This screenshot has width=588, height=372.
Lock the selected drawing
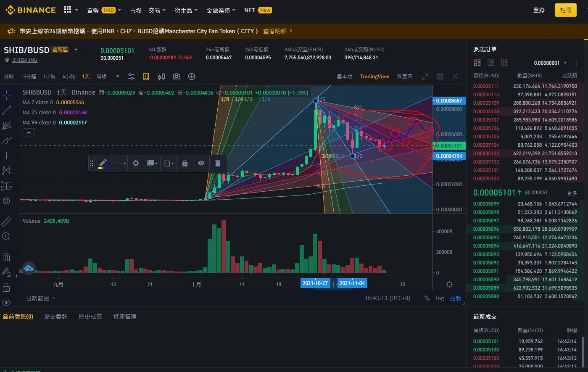pos(185,163)
